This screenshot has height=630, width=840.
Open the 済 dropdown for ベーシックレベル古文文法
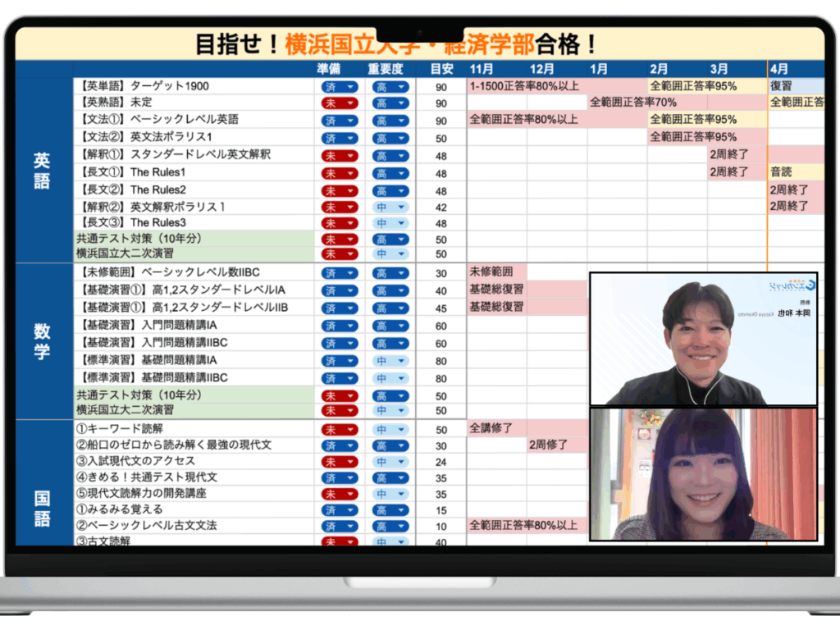(339, 527)
